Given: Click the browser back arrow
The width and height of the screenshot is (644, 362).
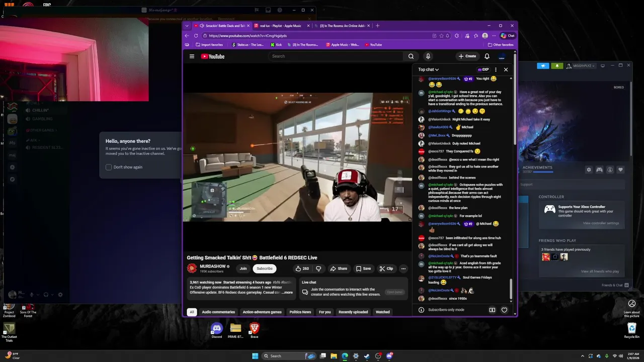Looking at the screenshot, I should click(187, 36).
